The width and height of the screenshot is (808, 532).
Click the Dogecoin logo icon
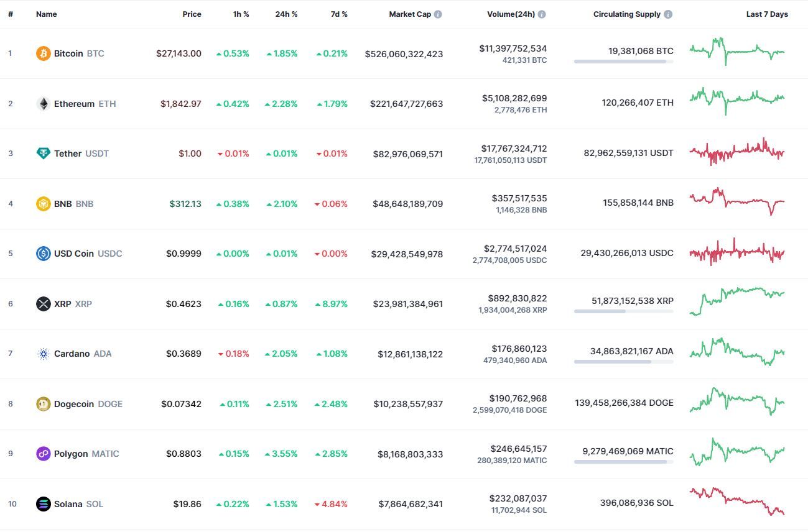pos(43,404)
